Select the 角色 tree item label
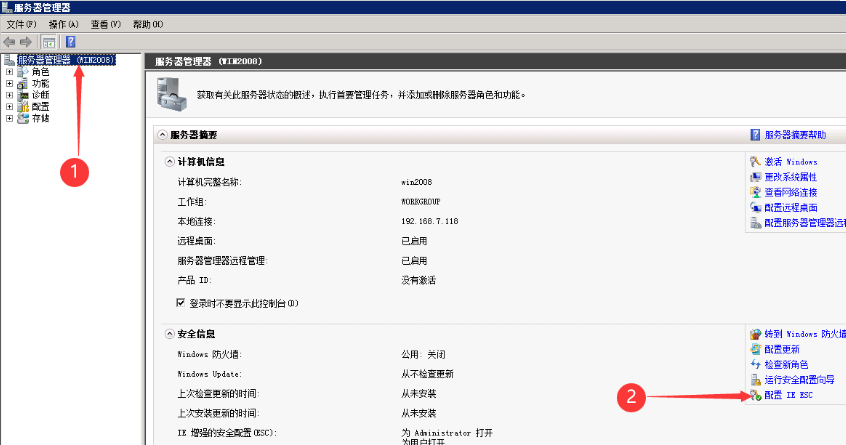Viewport: 846px width, 445px height. tap(40, 72)
